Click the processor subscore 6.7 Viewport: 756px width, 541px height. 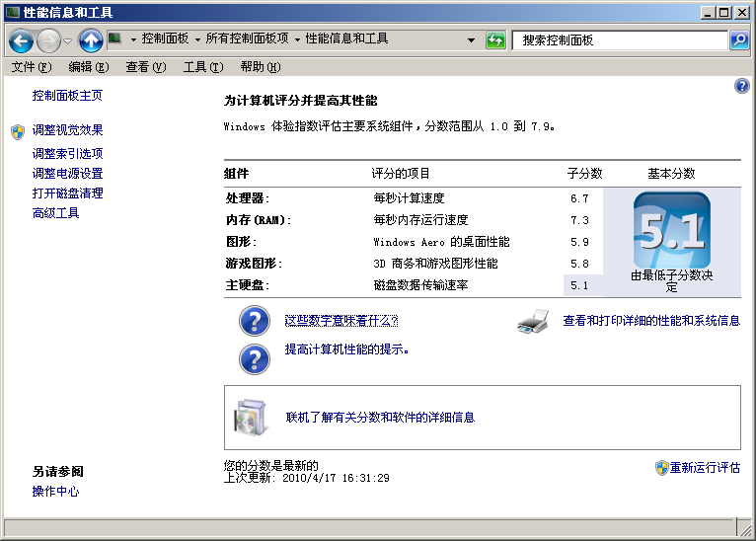click(x=579, y=198)
